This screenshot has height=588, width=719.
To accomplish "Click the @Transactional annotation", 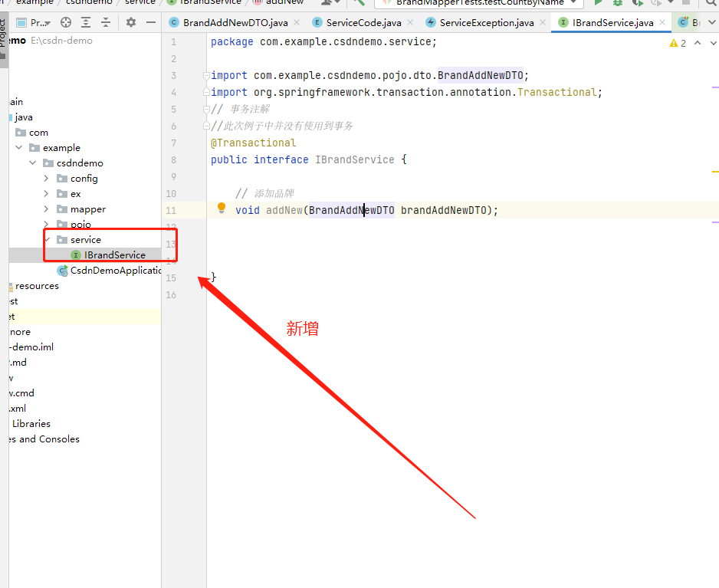I will click(254, 143).
